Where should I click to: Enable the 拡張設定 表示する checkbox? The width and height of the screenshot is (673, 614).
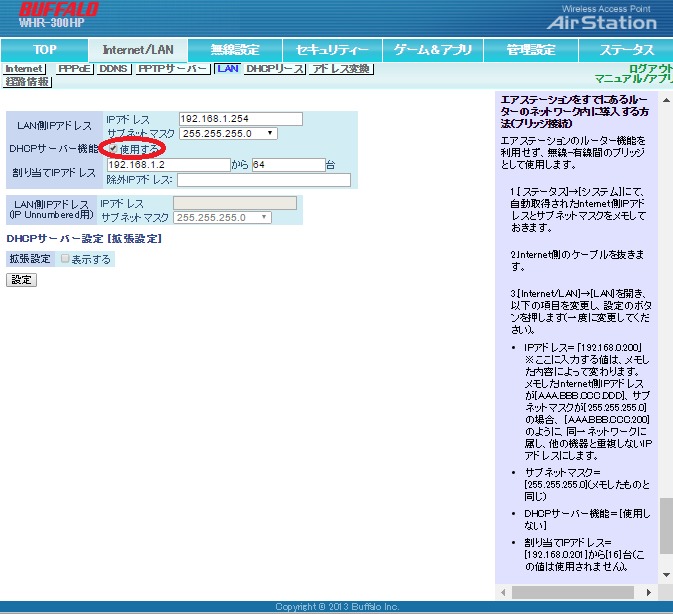(66, 258)
